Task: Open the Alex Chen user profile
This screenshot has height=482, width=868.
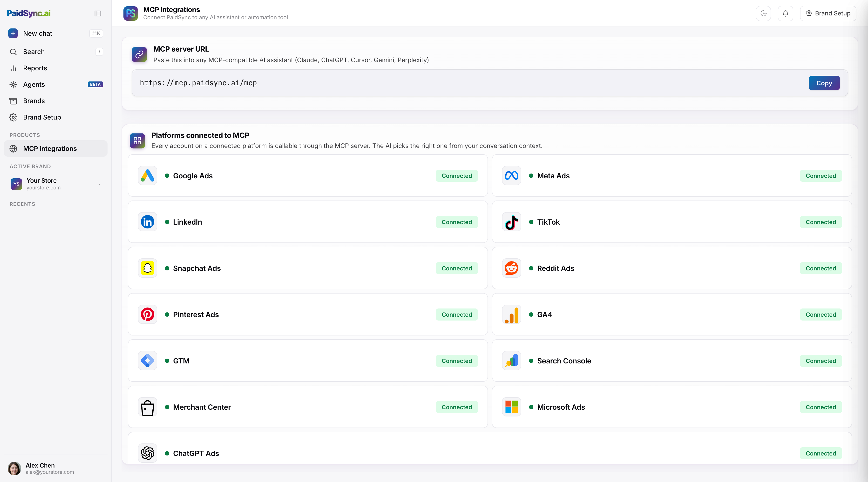Action: [56, 468]
